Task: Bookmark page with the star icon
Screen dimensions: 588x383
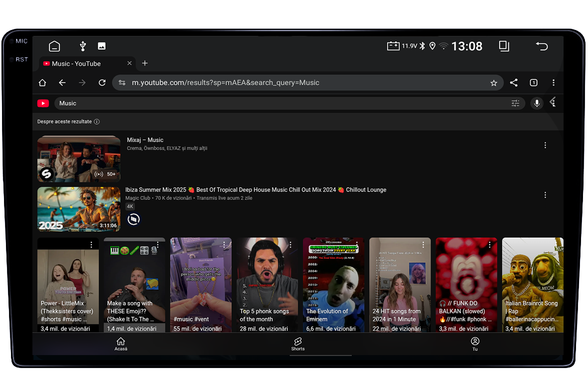Action: point(494,83)
